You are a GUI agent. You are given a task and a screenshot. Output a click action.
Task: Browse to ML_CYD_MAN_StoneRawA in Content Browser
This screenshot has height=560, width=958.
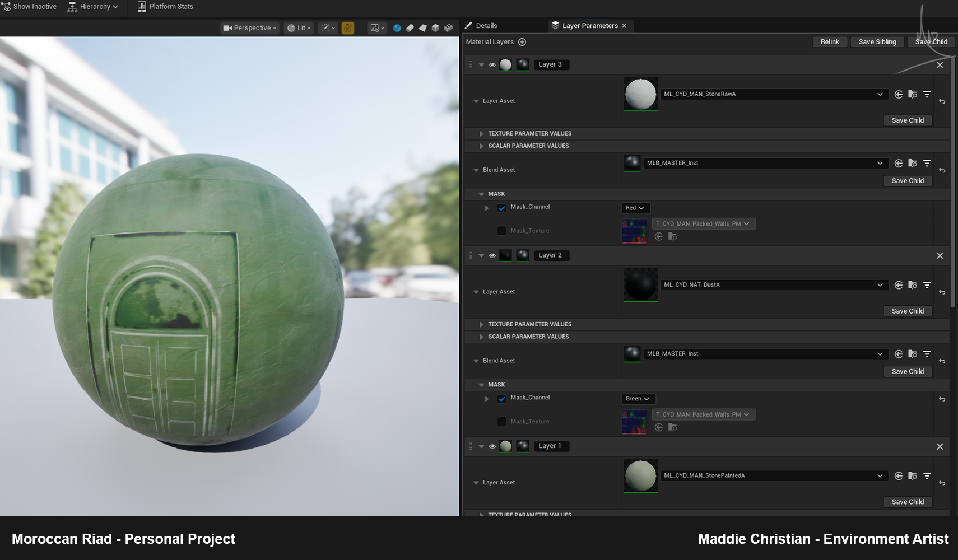point(913,94)
